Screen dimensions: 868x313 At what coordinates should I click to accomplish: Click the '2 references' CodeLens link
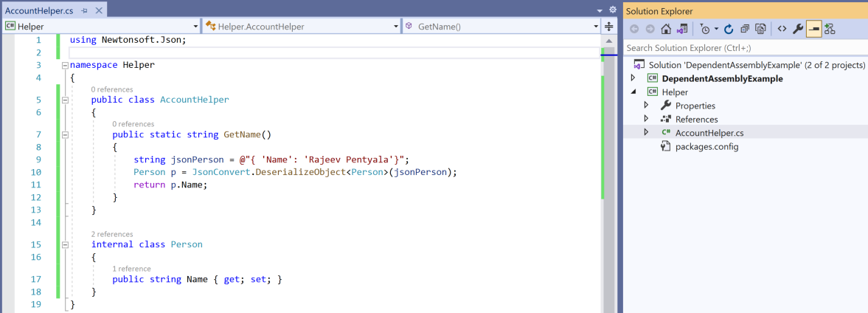pyautogui.click(x=112, y=234)
